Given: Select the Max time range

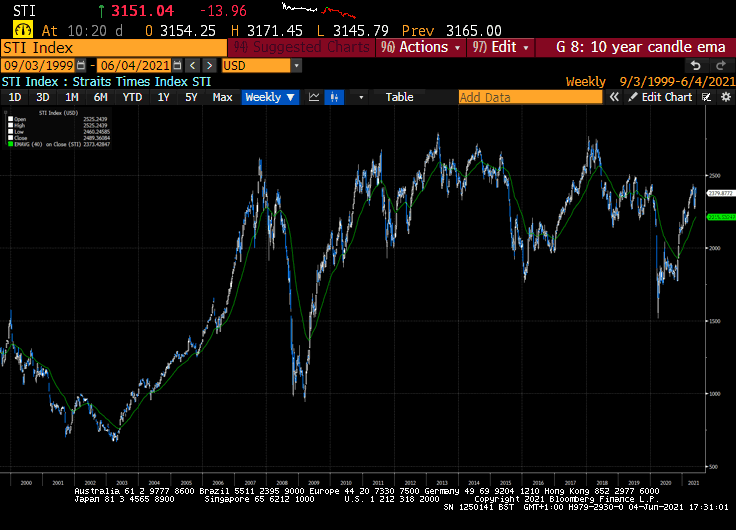Looking at the screenshot, I should click(222, 97).
